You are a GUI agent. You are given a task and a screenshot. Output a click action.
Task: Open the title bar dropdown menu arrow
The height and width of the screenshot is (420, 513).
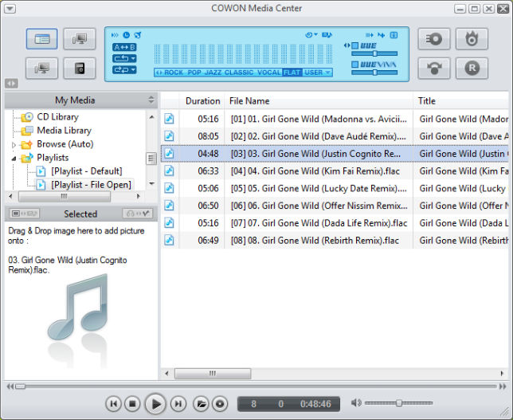[x=10, y=9]
